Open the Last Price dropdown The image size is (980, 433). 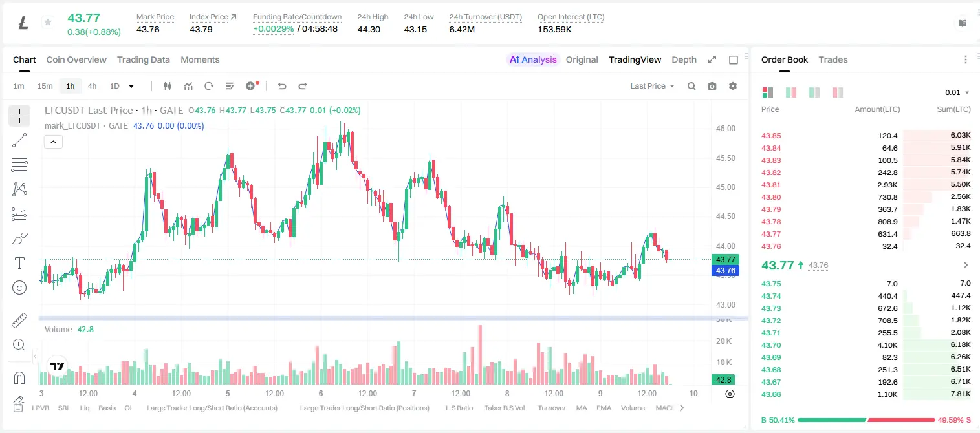[x=652, y=86]
